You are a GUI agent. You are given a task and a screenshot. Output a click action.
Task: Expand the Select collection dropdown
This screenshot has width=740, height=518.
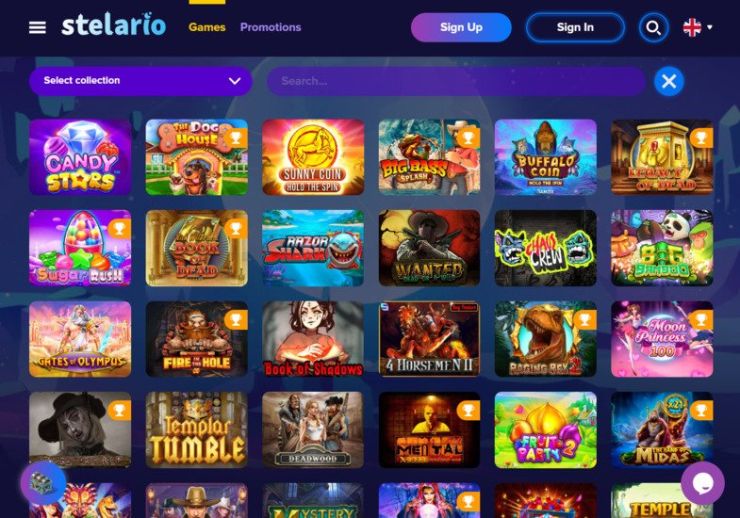(141, 81)
